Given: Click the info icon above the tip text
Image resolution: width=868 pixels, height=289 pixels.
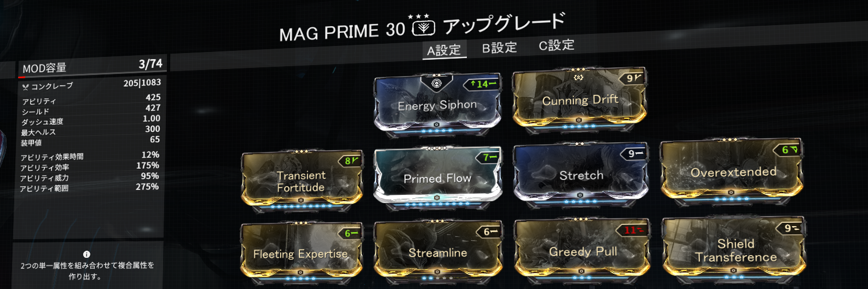Looking at the screenshot, I should (x=86, y=255).
